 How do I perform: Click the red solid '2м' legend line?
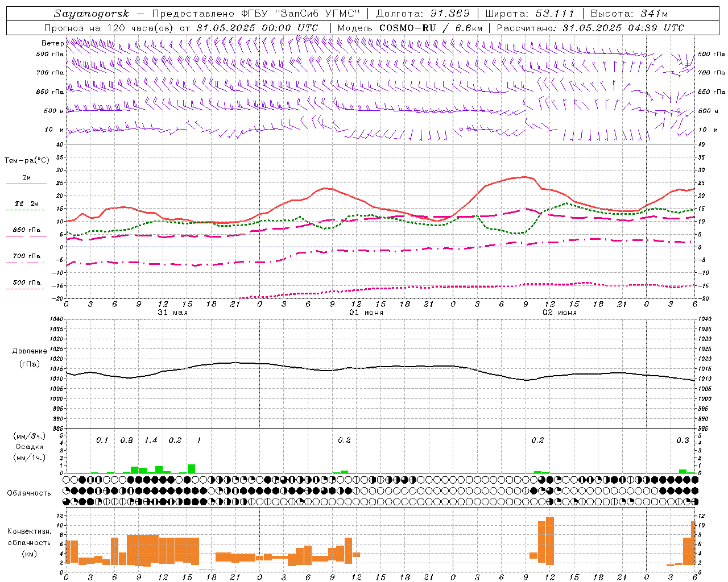tap(26, 184)
